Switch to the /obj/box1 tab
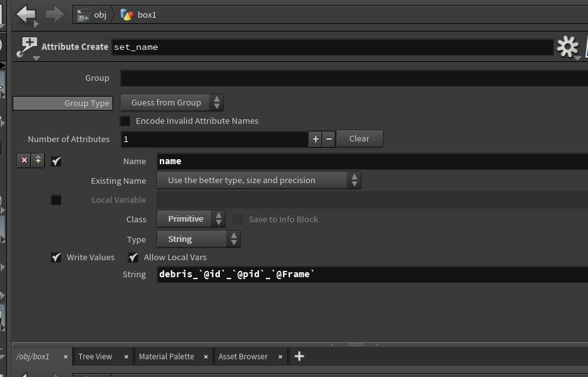 click(x=33, y=356)
